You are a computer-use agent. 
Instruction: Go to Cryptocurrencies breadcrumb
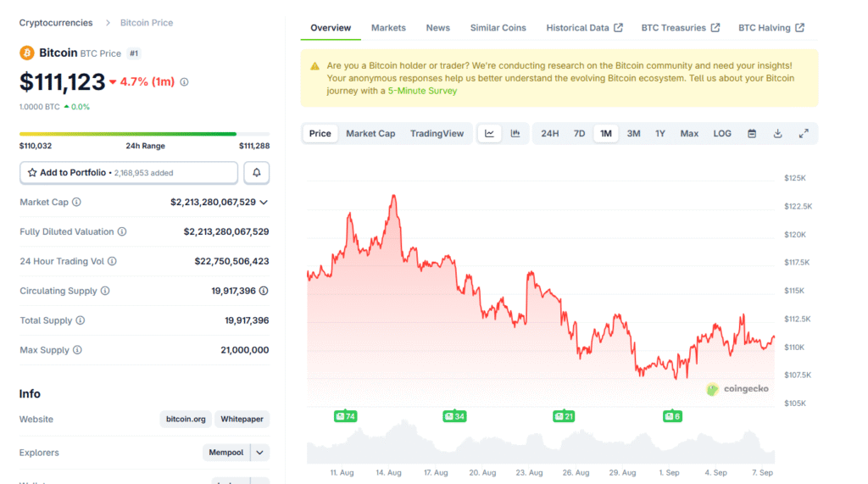coord(56,23)
